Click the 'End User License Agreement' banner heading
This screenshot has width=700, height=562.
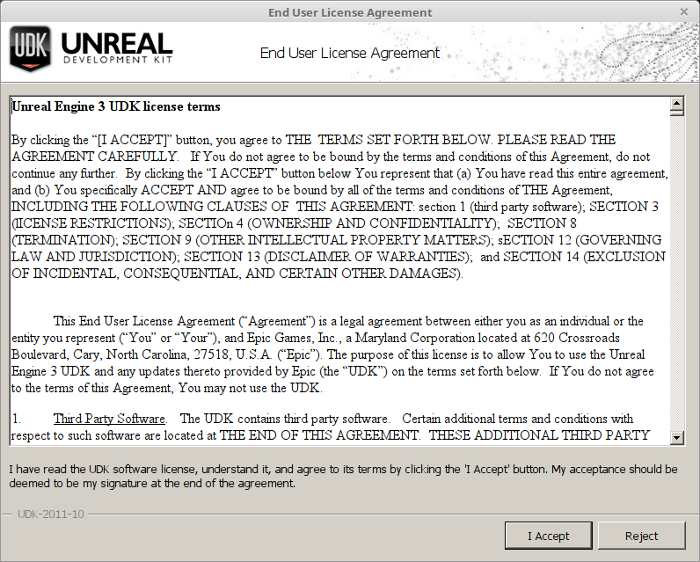pyautogui.click(x=350, y=53)
